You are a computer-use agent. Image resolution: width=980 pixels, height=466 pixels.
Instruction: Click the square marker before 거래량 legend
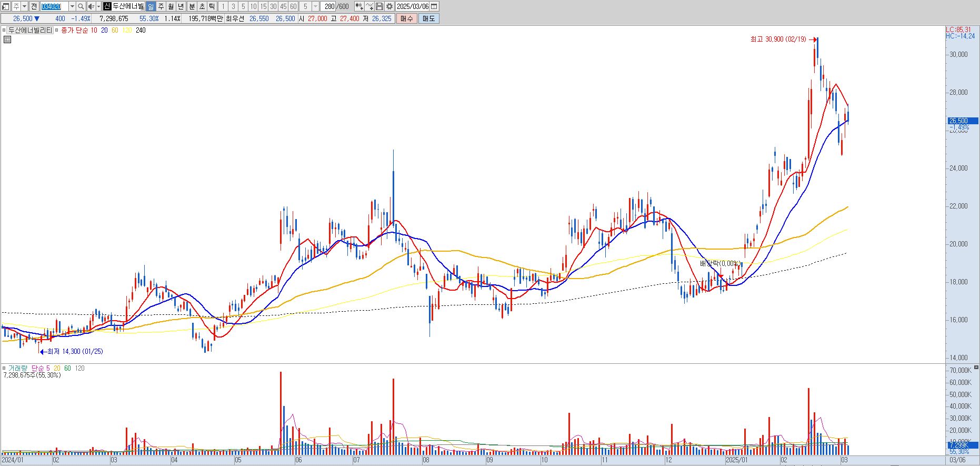click(x=4, y=369)
